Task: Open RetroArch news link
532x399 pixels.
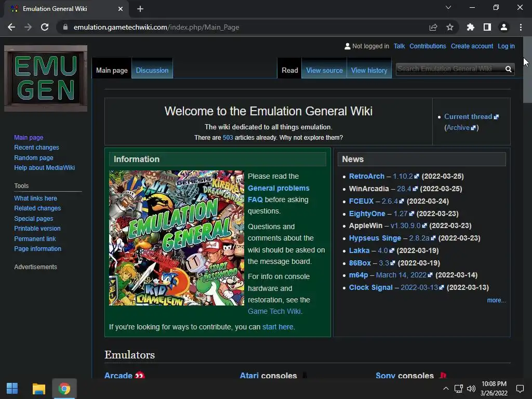Action: pyautogui.click(x=366, y=177)
